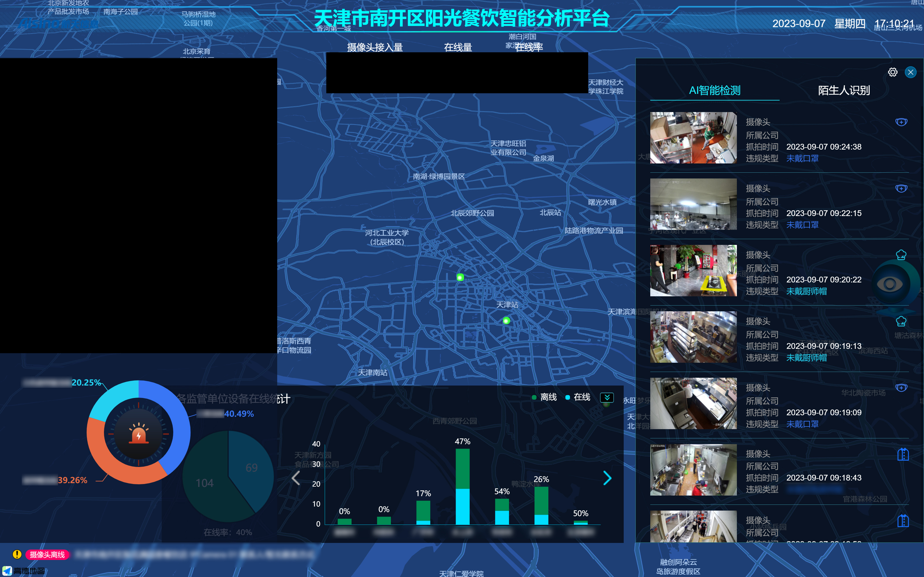
Task: Click green map marker north of 天津站
Action: tap(460, 278)
